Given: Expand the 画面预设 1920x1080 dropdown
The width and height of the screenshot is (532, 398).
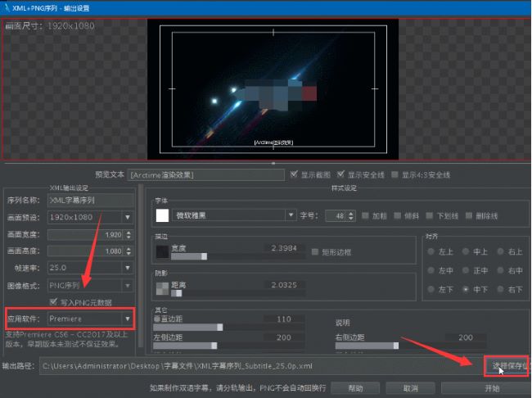Looking at the screenshot, I should pyautogui.click(x=90, y=217).
